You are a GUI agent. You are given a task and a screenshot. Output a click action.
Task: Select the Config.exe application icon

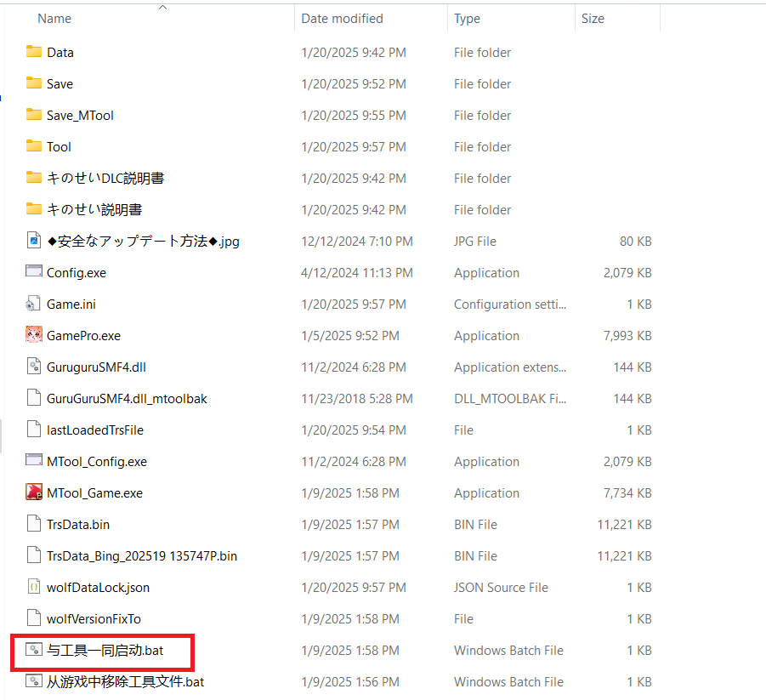pyautogui.click(x=34, y=272)
